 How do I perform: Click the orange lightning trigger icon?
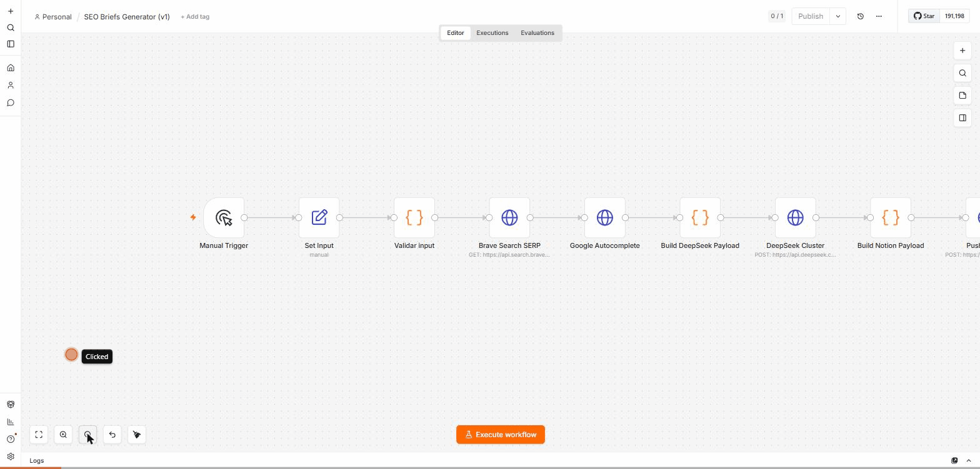pyautogui.click(x=193, y=217)
